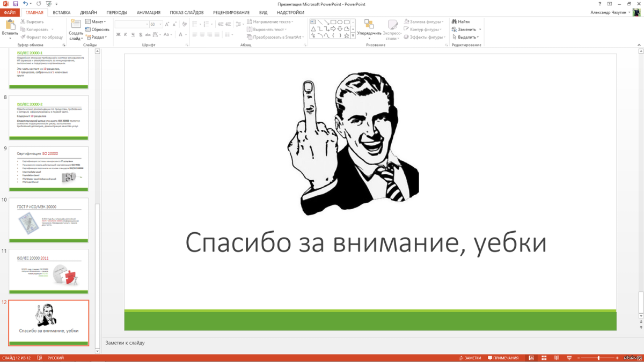Center-align the text

[202, 35]
